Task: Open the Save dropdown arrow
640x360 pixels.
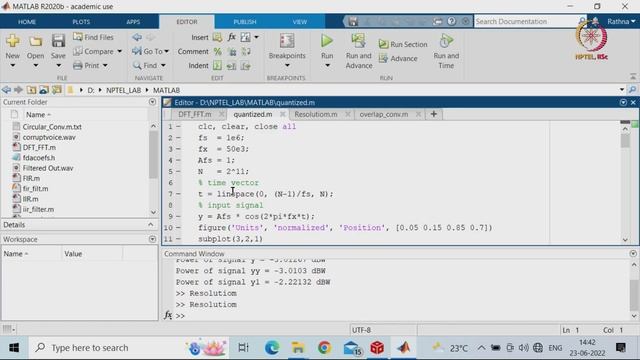Action: [x=58, y=66]
